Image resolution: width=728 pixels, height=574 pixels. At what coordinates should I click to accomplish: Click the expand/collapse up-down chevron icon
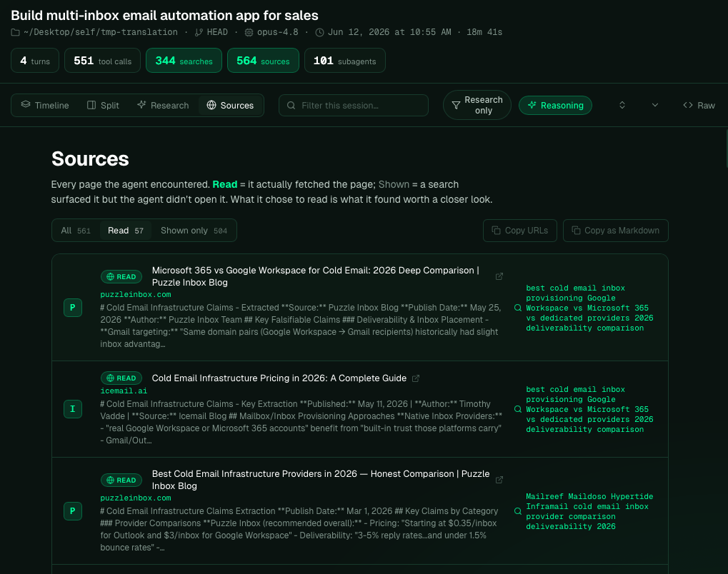click(622, 106)
